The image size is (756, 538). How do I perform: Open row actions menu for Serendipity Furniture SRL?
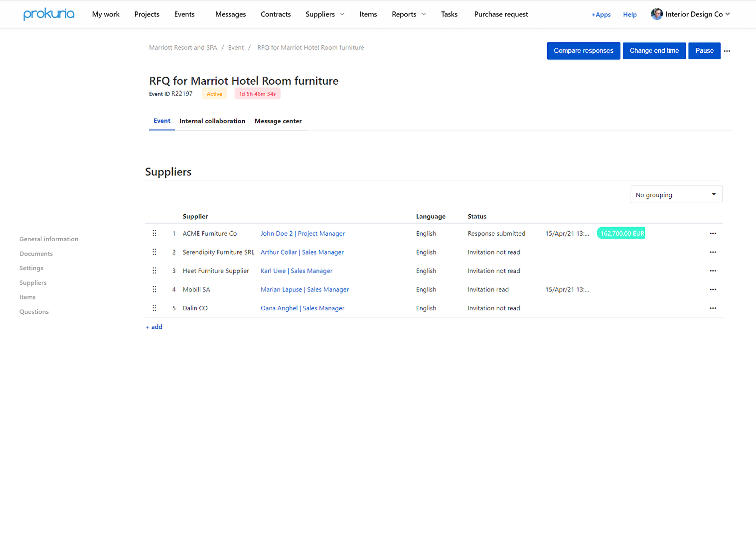(713, 252)
